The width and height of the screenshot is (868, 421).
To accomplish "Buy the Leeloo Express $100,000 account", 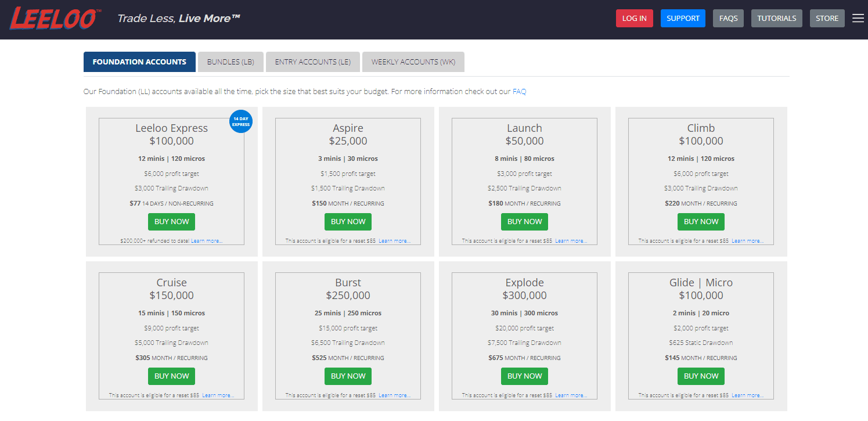I will click(171, 221).
